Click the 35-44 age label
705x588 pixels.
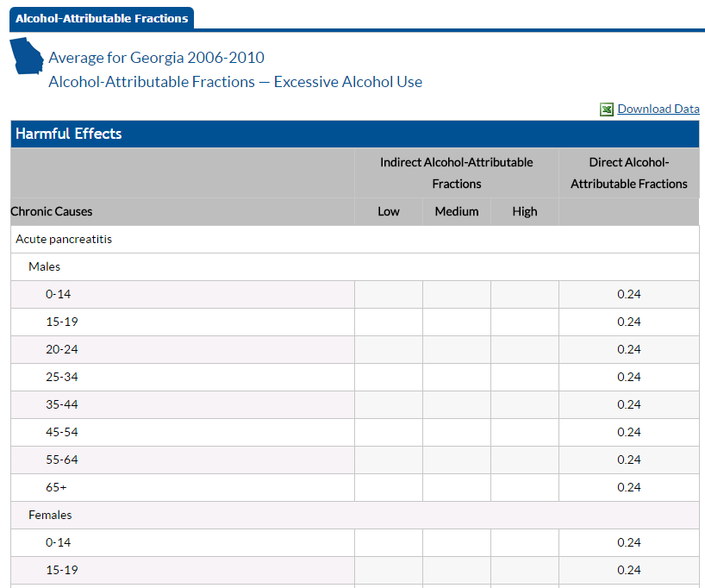click(x=61, y=404)
